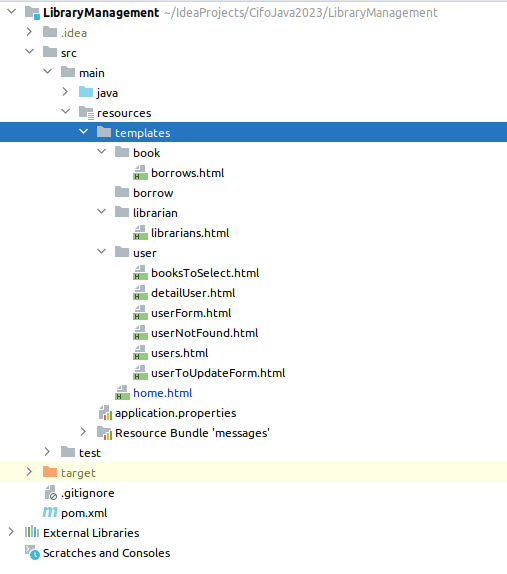Collapse the templates folder chevron
This screenshot has width=507, height=574.
click(83, 132)
